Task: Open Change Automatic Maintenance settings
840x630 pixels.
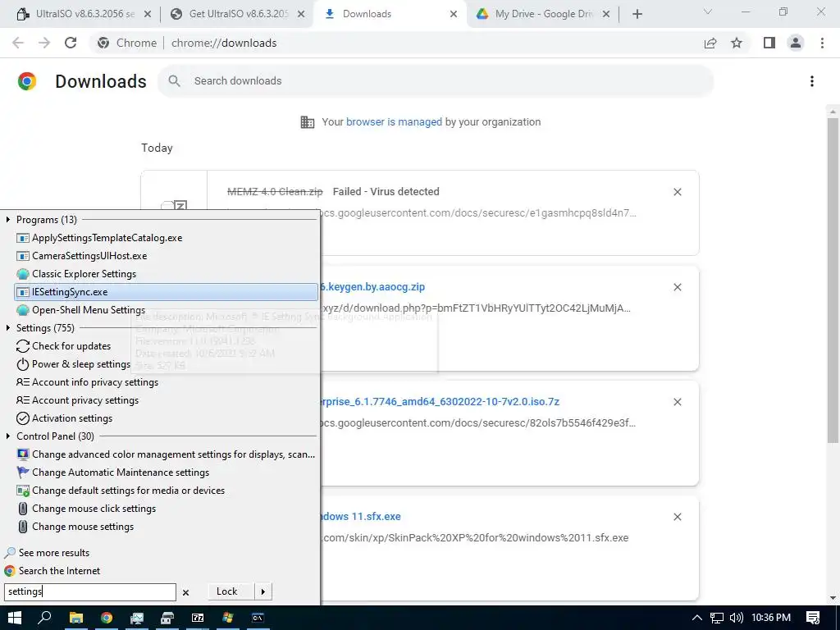Action: coord(167,472)
